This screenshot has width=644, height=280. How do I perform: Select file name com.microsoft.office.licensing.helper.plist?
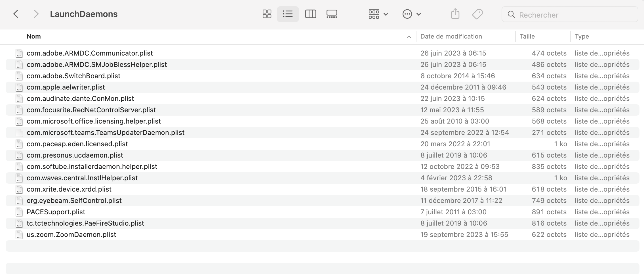tap(94, 121)
